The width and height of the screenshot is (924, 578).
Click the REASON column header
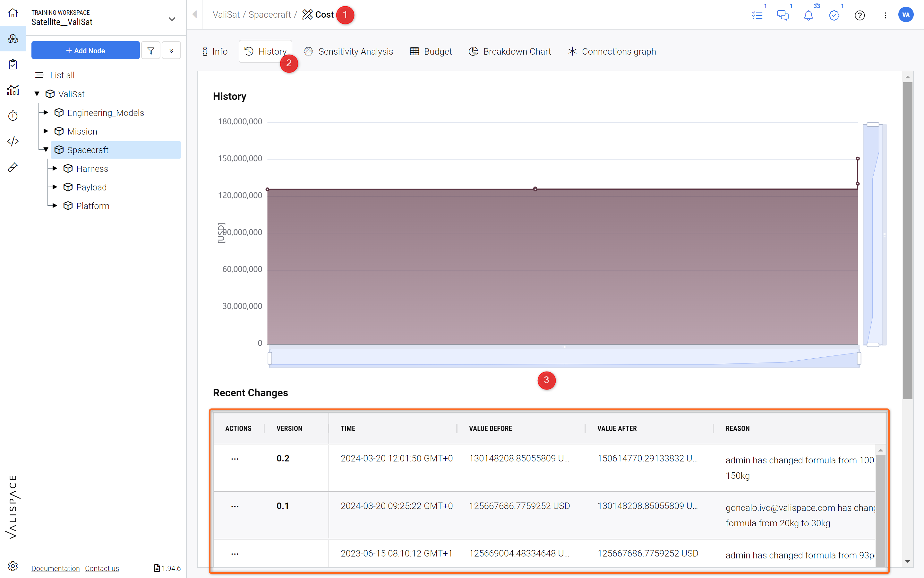click(x=737, y=429)
